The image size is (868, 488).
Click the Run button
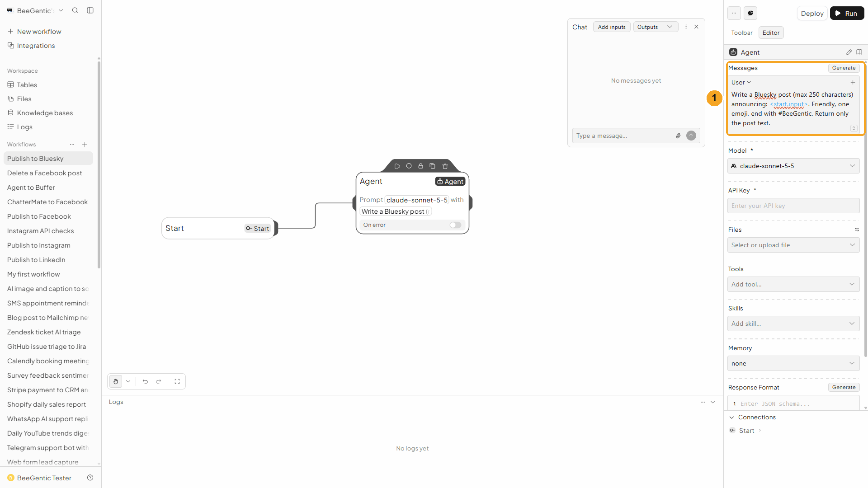tap(847, 13)
